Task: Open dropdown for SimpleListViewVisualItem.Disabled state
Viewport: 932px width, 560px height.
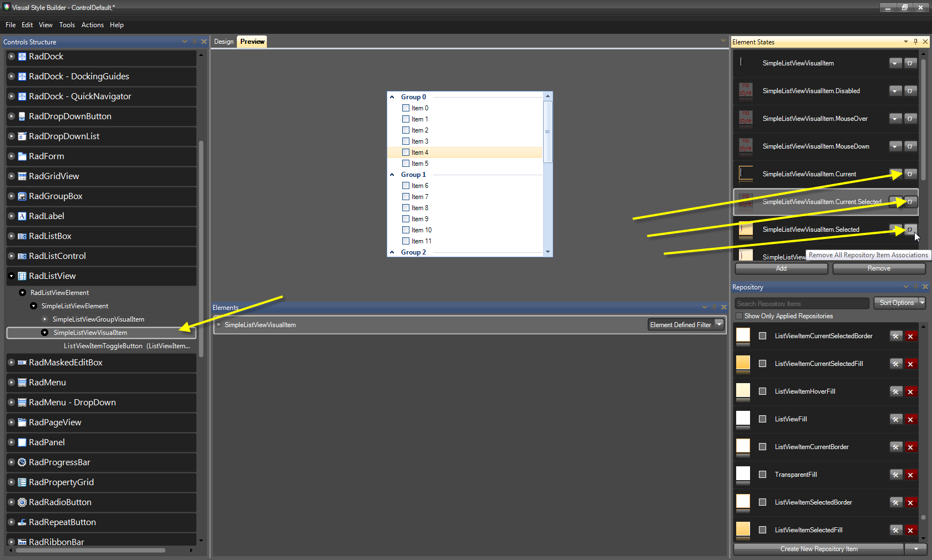Action: [895, 91]
